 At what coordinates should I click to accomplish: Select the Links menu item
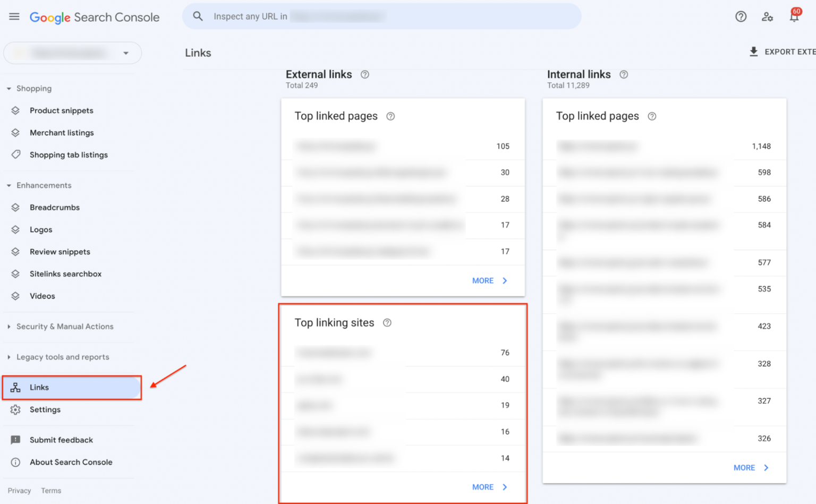(x=39, y=387)
